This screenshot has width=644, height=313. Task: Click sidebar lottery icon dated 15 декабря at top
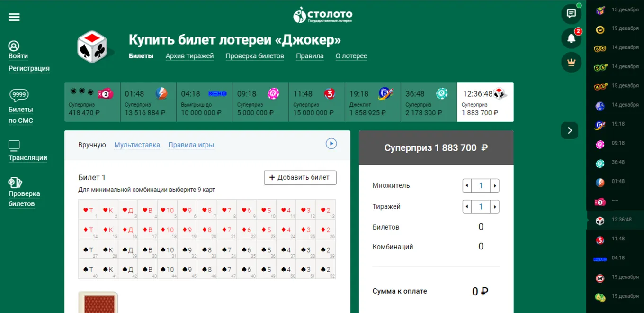point(600,10)
